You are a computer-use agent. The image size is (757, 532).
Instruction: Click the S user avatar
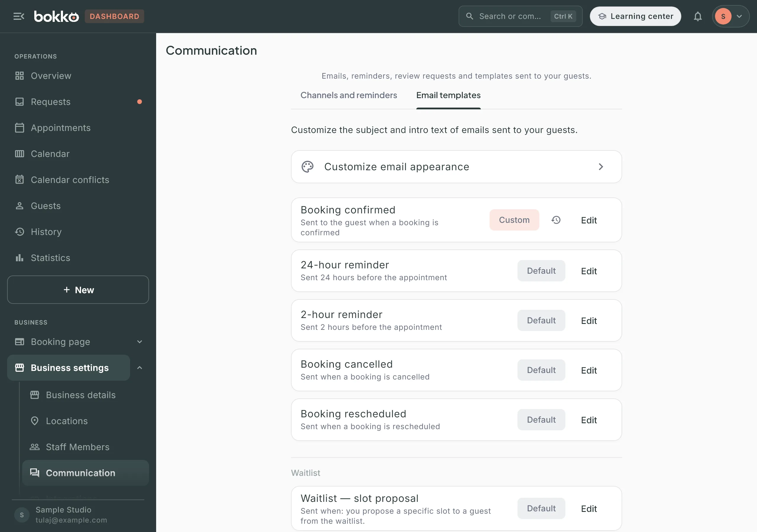pyautogui.click(x=723, y=16)
